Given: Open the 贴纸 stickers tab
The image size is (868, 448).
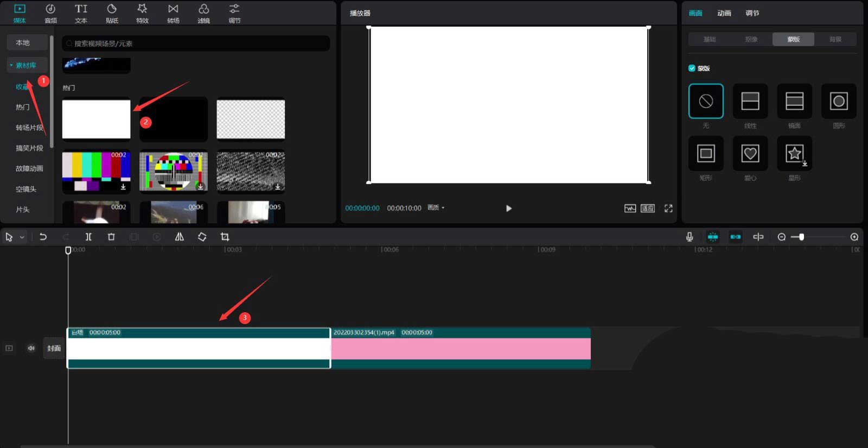Looking at the screenshot, I should point(112,14).
